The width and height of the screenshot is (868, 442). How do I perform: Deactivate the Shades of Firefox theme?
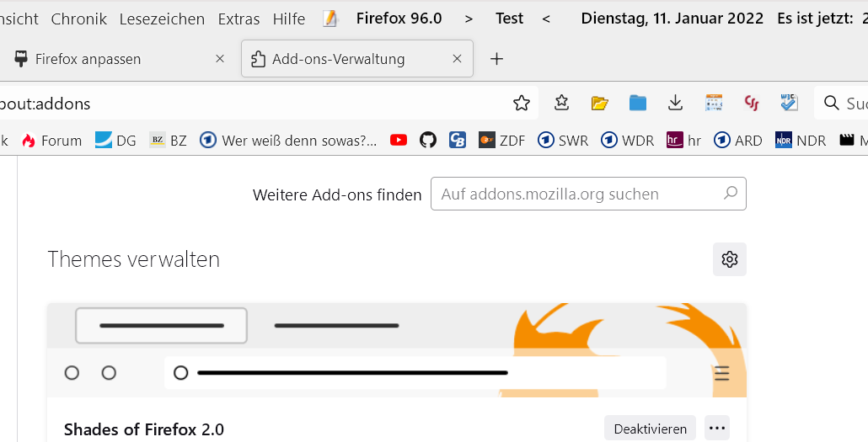click(x=650, y=429)
